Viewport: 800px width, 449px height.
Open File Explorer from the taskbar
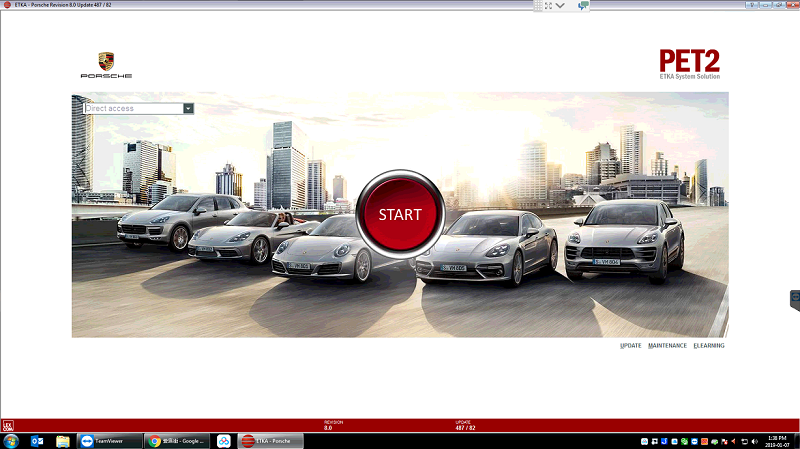(x=63, y=441)
